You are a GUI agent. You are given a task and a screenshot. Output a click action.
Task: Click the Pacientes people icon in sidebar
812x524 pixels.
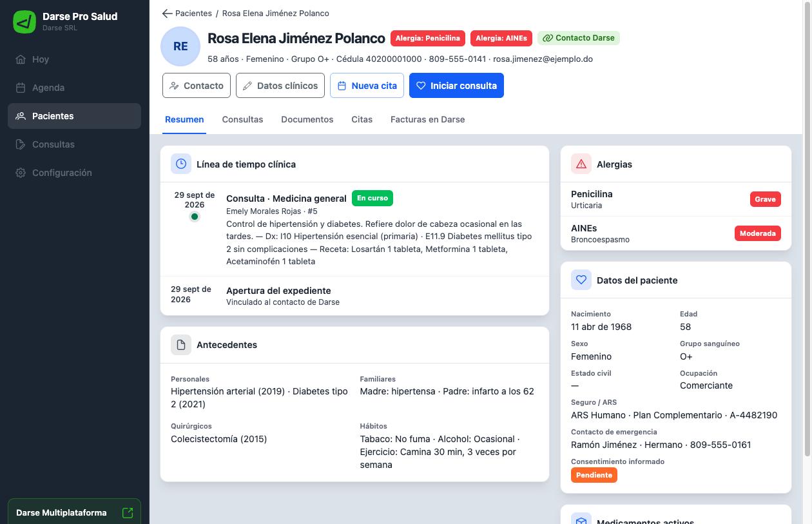click(21, 116)
